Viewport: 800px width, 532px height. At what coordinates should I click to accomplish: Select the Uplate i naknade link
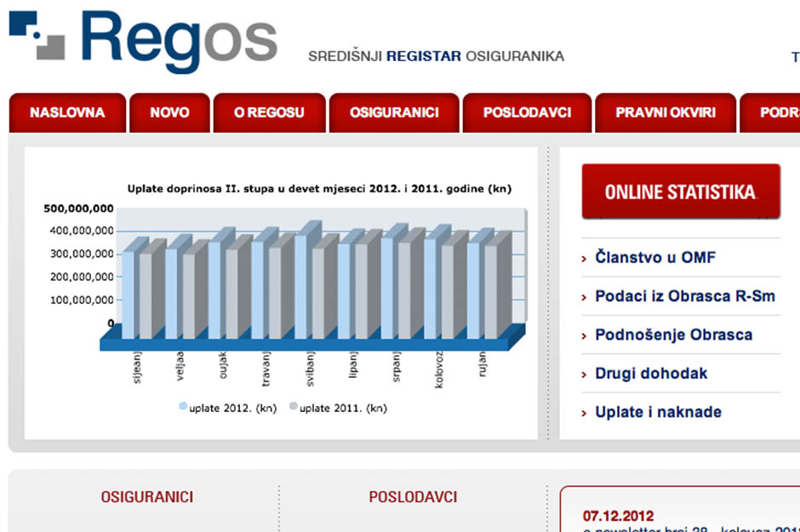[x=658, y=413]
